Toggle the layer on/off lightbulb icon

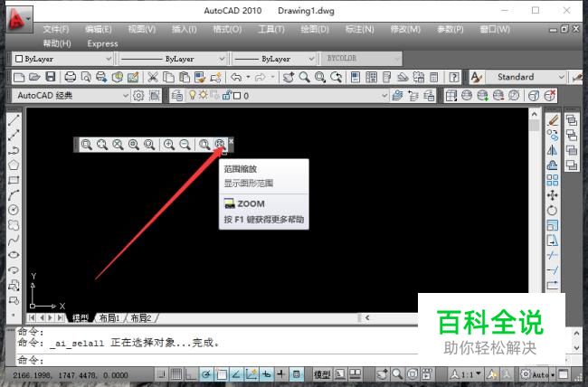(193, 95)
